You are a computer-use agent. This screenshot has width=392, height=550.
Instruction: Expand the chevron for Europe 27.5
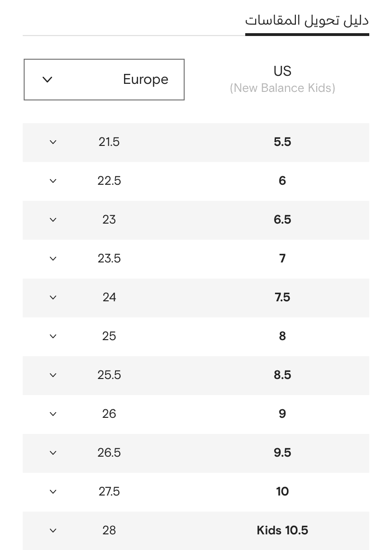click(53, 492)
